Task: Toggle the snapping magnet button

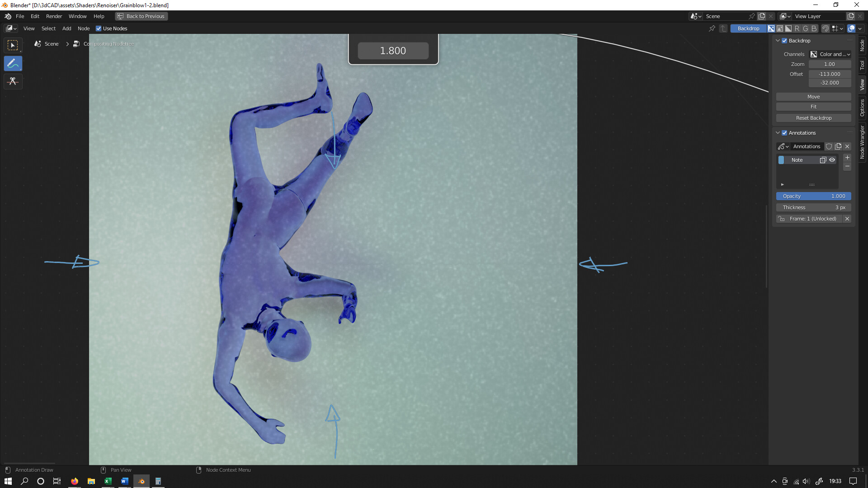Action: pos(826,28)
